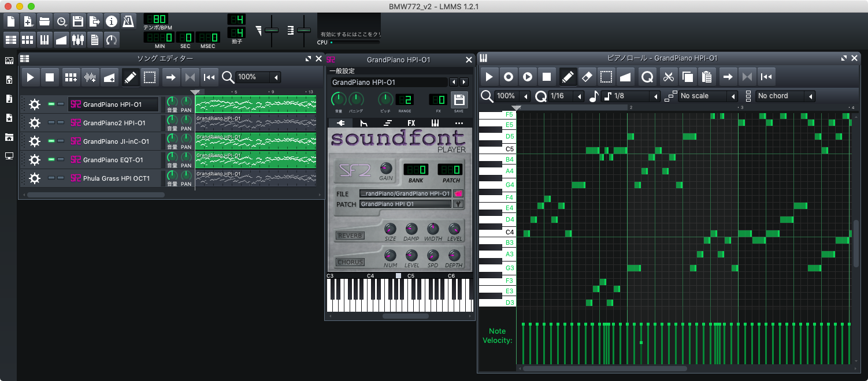This screenshot has height=381, width=868.
Task: Select the Phula Grass HPI OCT1 track name button
Action: (x=113, y=178)
